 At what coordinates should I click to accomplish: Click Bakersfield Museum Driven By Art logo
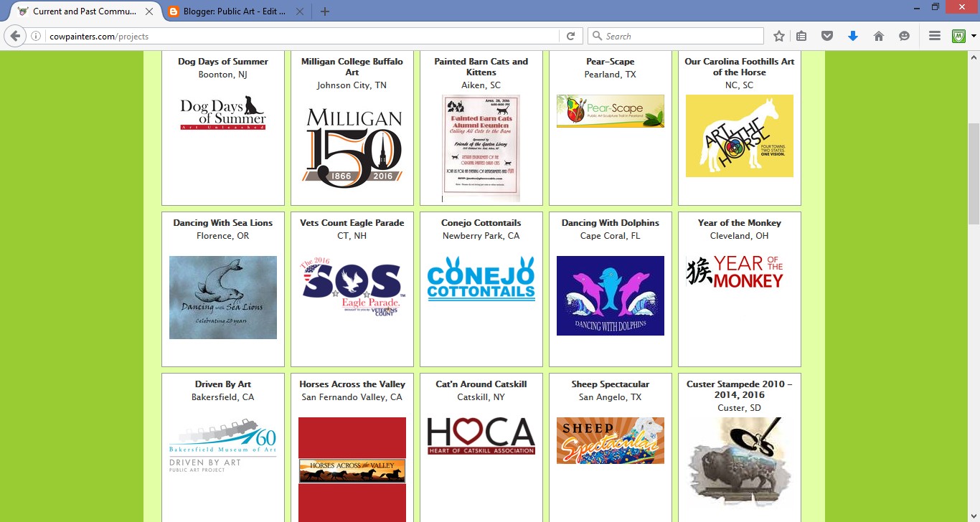[223, 445]
